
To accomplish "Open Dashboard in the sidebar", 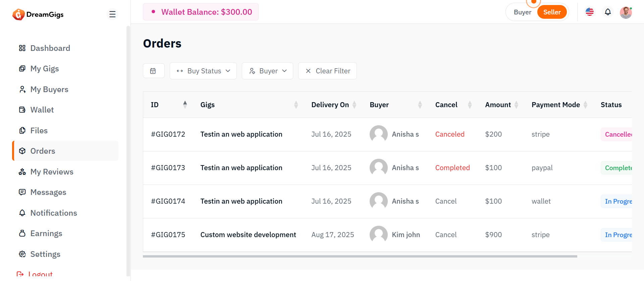I will (x=50, y=48).
